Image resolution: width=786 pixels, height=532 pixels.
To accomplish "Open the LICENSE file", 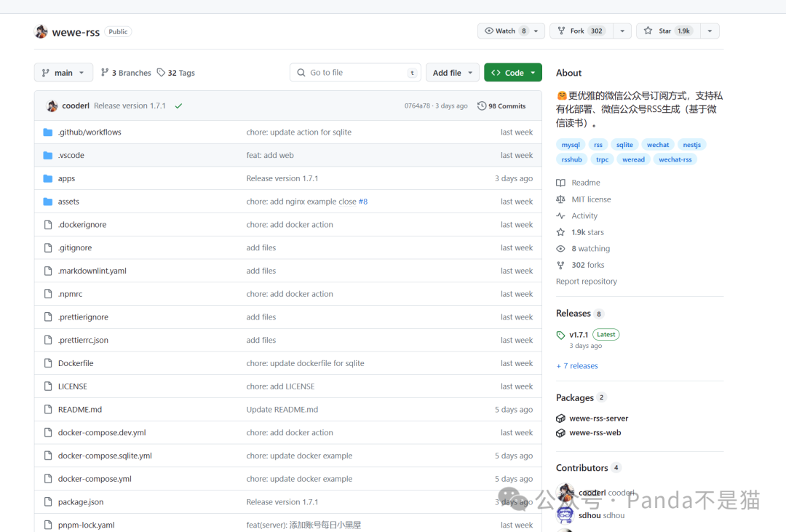I will (73, 386).
